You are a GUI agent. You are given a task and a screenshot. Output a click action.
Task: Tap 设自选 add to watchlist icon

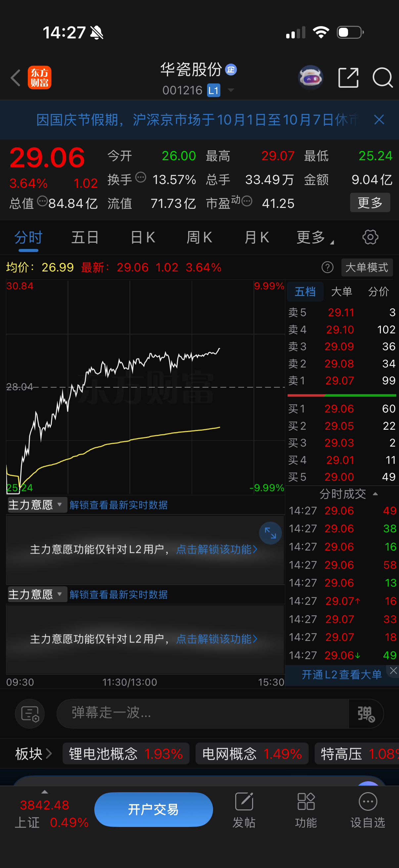coord(368,810)
